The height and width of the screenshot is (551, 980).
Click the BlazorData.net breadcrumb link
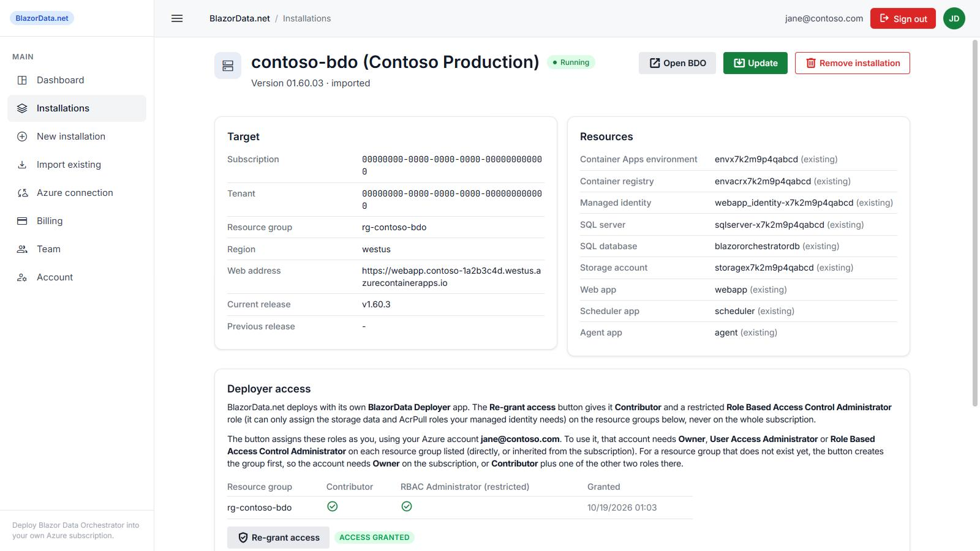pyautogui.click(x=239, y=18)
